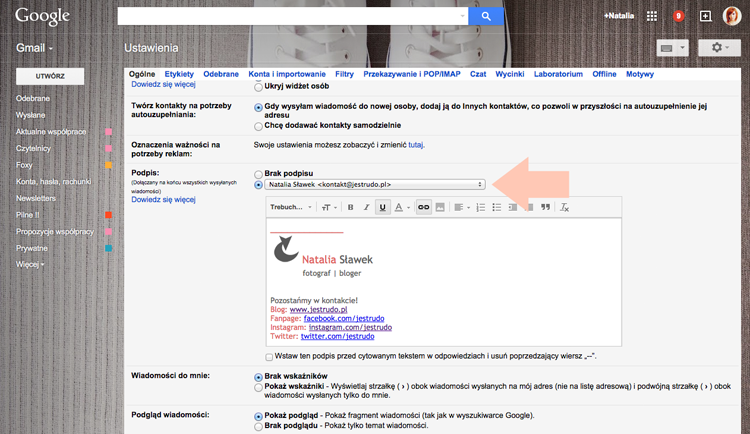Open the Foxy label

tap(24, 165)
